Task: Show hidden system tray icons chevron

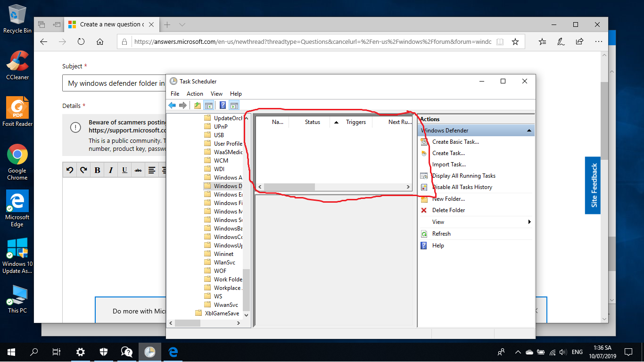Action: (x=518, y=352)
